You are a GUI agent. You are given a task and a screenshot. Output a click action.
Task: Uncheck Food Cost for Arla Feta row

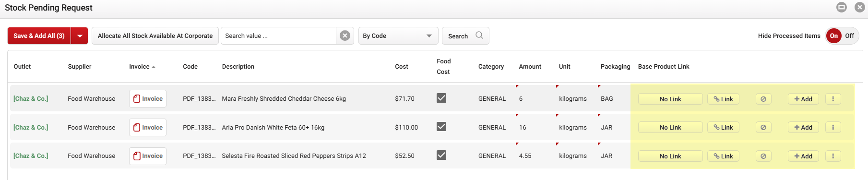pos(441,126)
